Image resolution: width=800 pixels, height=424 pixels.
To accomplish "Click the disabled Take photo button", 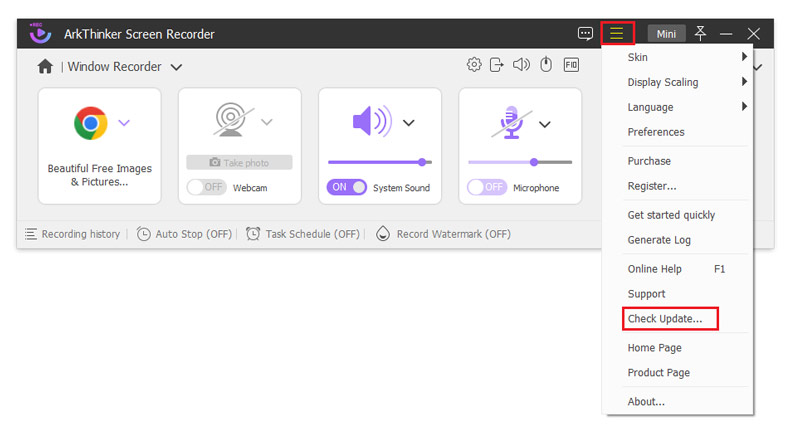I will click(239, 163).
